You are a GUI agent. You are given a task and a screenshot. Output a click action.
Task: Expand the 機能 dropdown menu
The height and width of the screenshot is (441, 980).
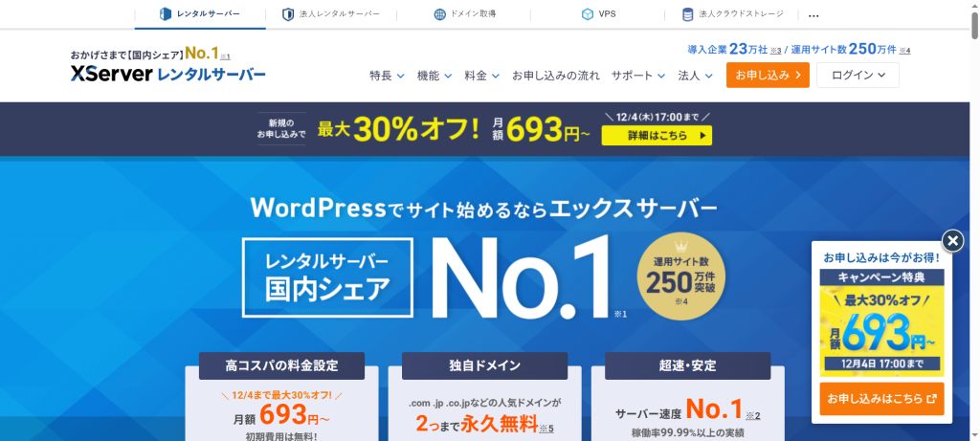[434, 76]
